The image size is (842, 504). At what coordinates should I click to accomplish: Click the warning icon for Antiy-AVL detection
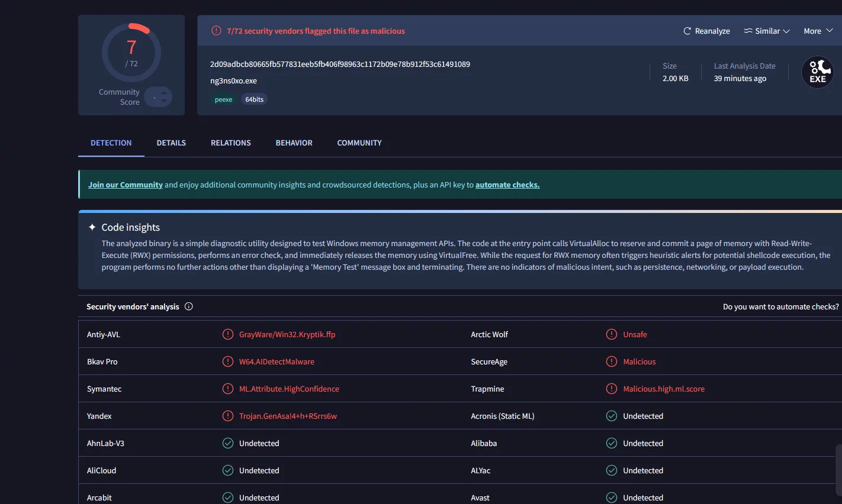(x=228, y=334)
